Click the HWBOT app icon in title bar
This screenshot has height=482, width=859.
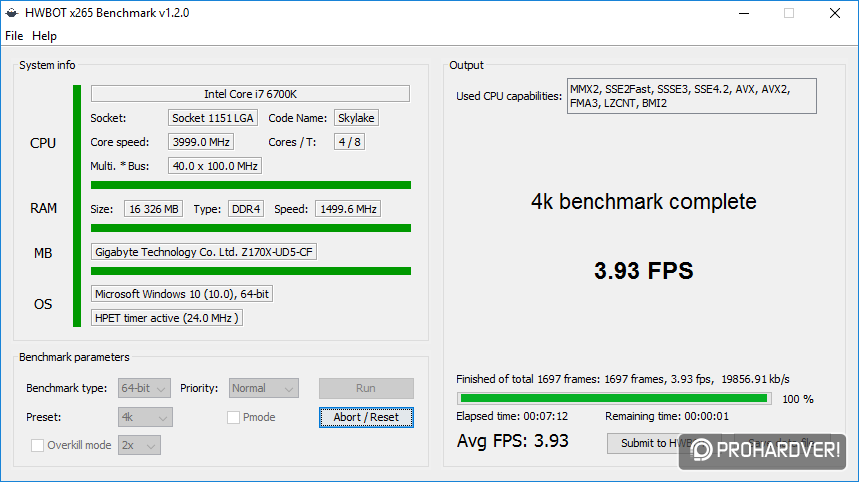12,13
